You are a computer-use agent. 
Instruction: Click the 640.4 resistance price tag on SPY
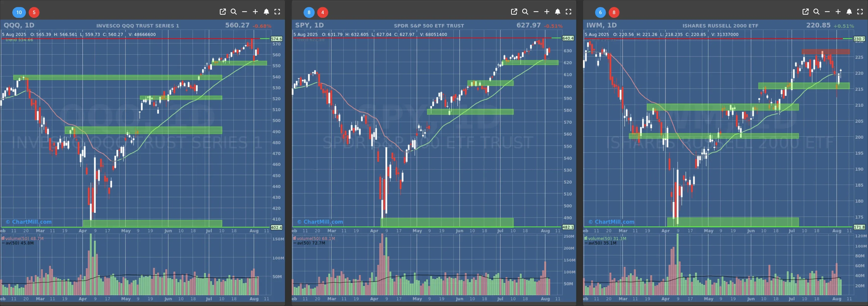(x=568, y=38)
